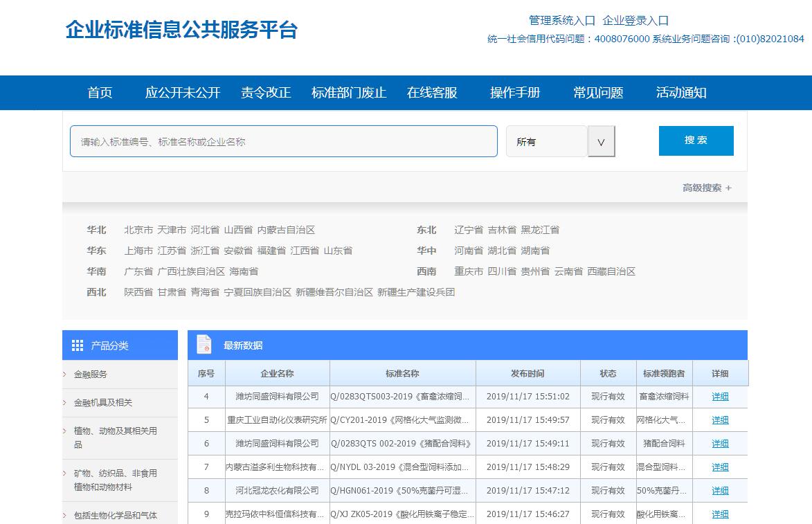
Task: Open 详细 link for 潍坊同盛饲料 row 4
Action: 720,397
